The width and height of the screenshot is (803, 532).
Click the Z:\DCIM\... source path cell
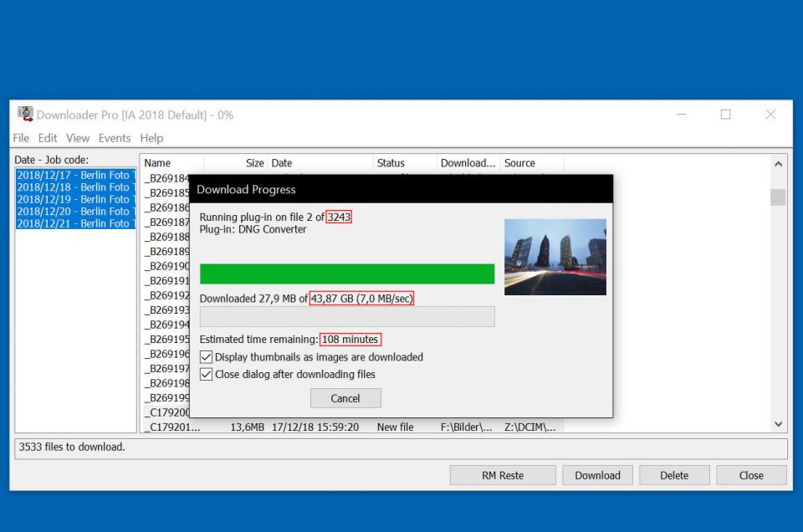coord(530,427)
